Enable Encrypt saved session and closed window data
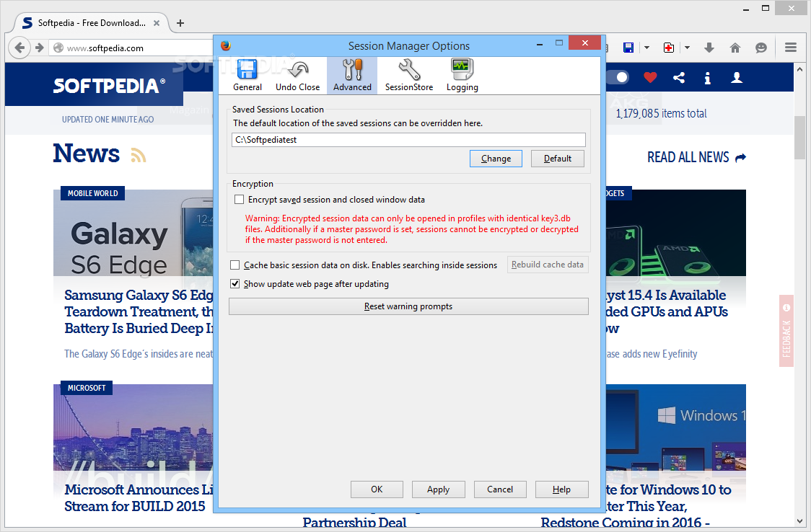The height and width of the screenshot is (532, 811). pyautogui.click(x=240, y=200)
